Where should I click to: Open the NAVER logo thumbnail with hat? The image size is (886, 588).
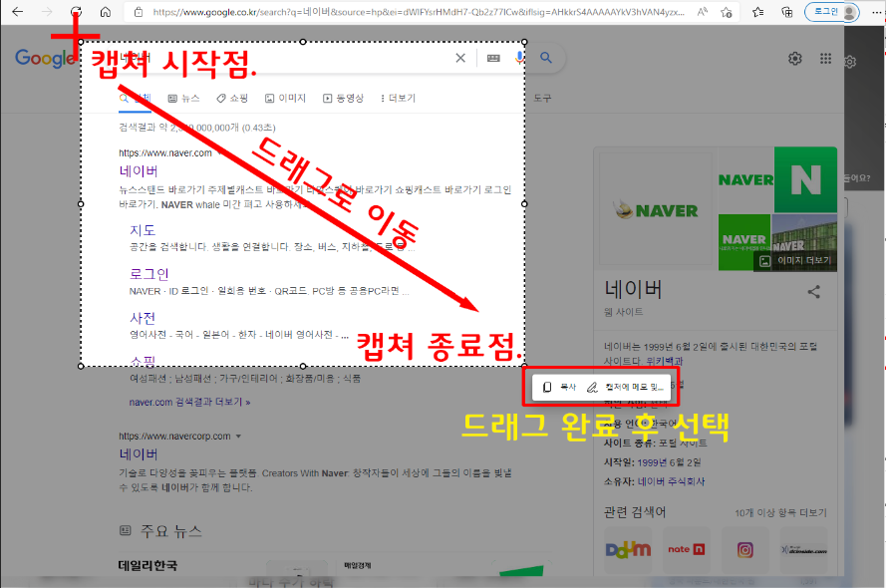[x=656, y=209]
